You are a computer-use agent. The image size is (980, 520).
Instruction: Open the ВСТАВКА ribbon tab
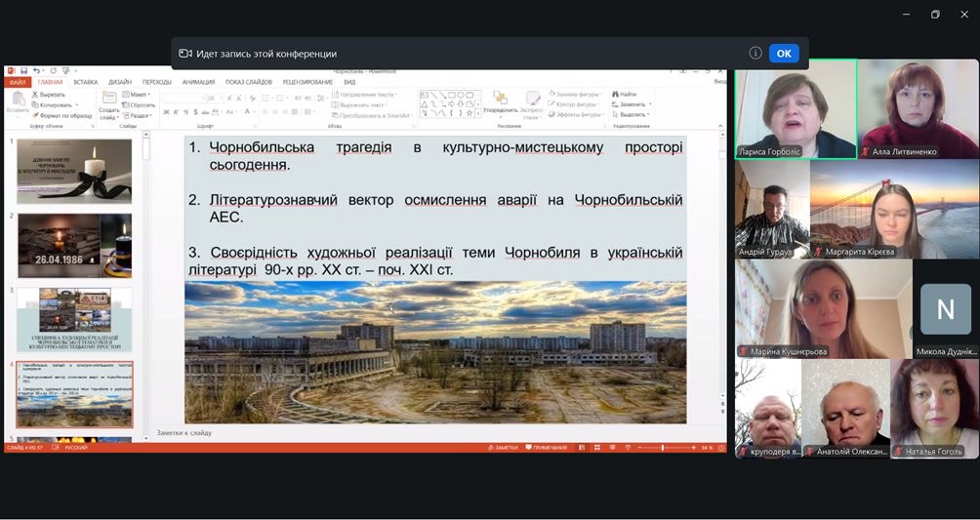pyautogui.click(x=85, y=83)
